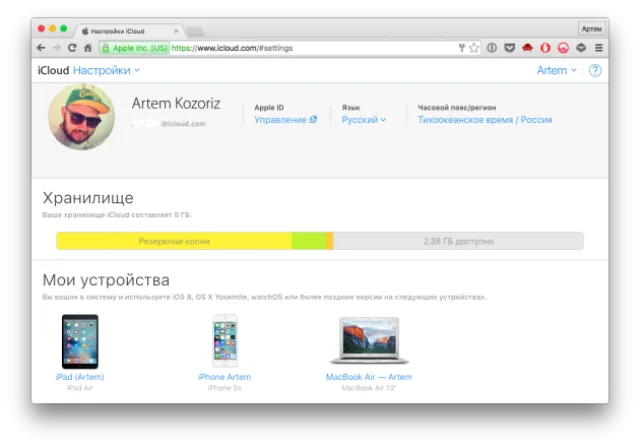Image resolution: width=640 pixels, height=448 pixels.
Task: Select the MacBook Air device image
Action: pos(369,340)
